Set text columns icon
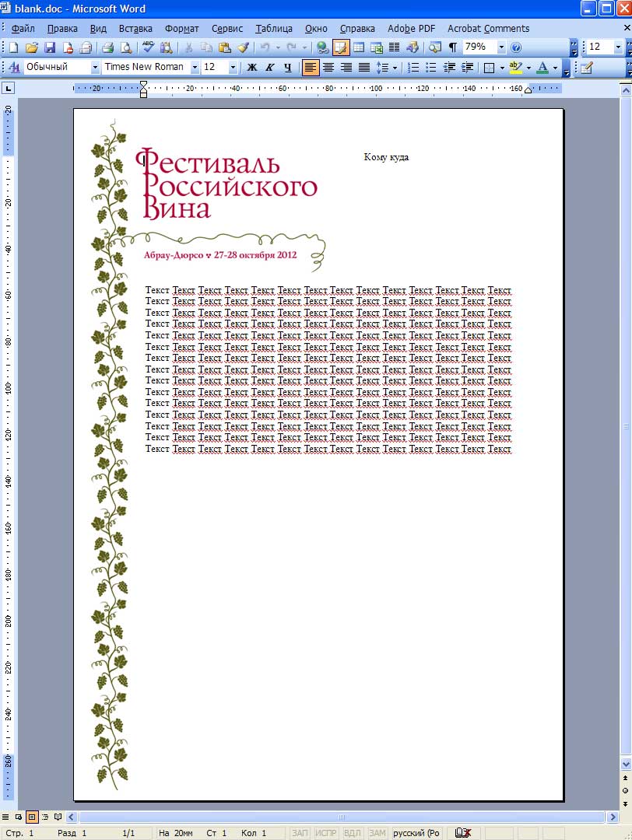Viewport: 632px width, 840px height. 394,47
